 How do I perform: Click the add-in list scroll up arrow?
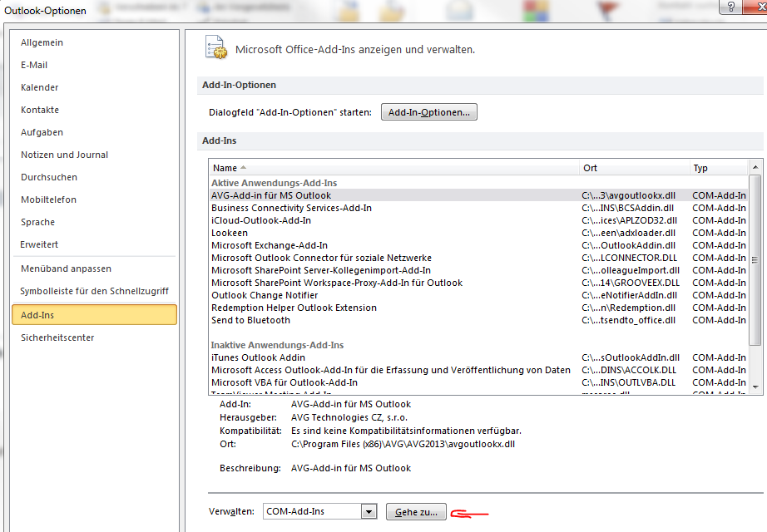pyautogui.click(x=755, y=167)
